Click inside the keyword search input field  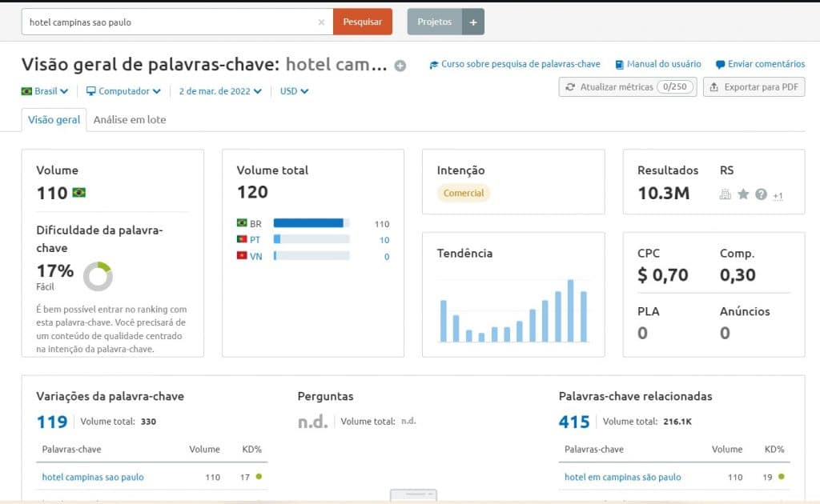160,22
